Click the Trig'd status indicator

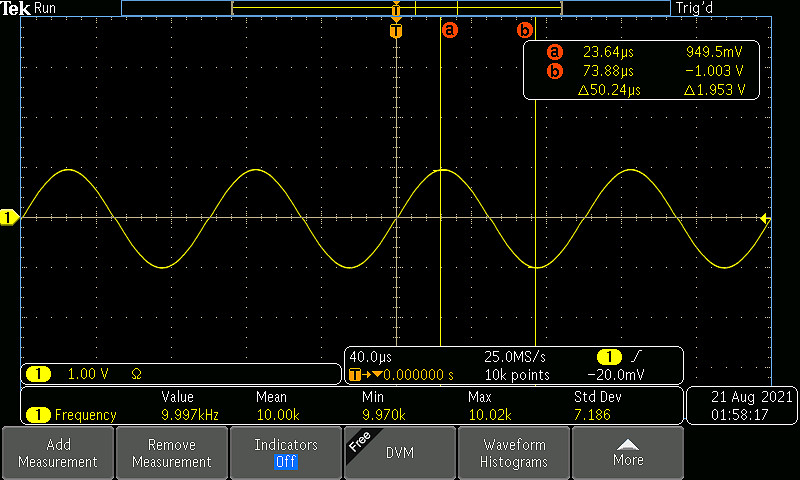(694, 8)
